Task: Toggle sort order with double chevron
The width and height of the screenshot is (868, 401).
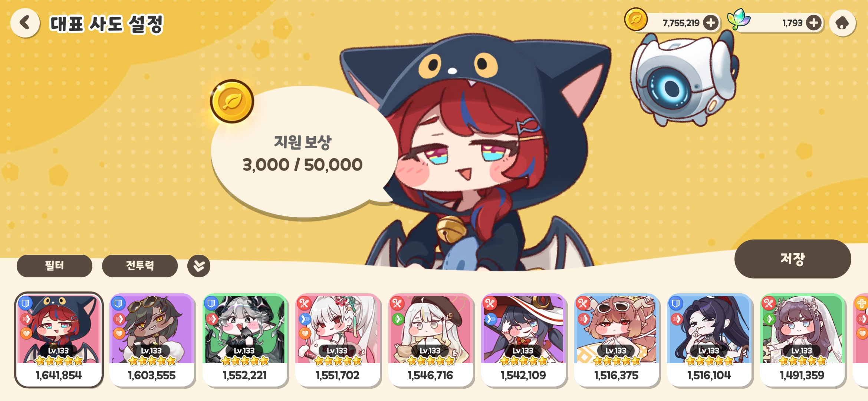Action: (x=199, y=266)
